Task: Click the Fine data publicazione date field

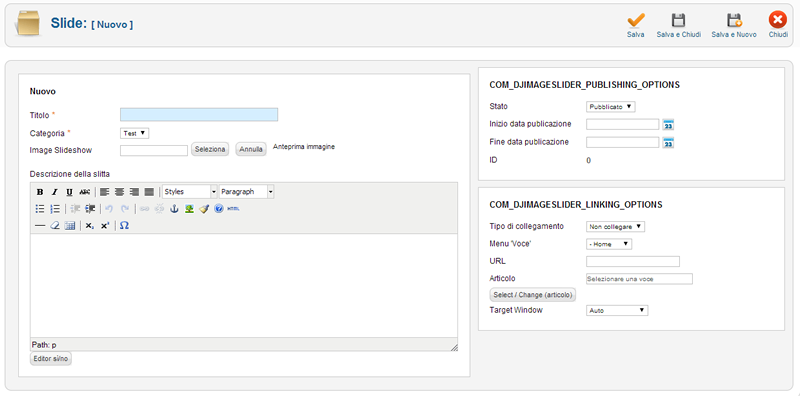Action: [623, 142]
